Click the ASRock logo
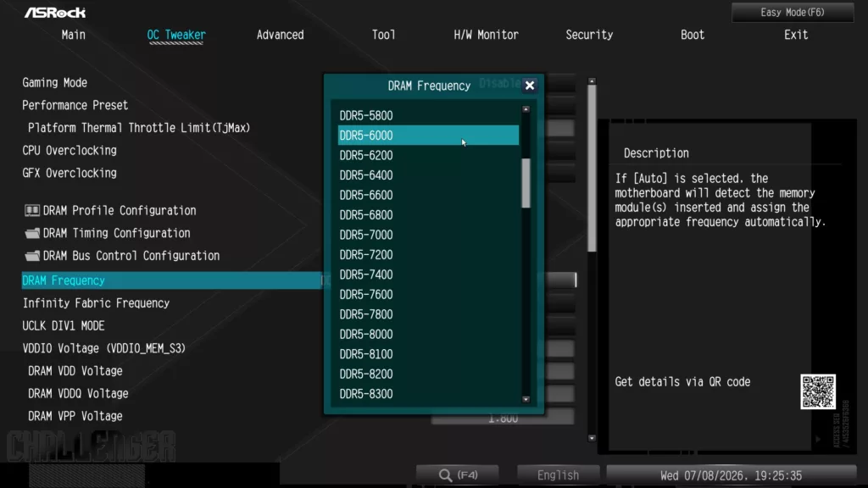The image size is (868, 488). click(x=55, y=12)
